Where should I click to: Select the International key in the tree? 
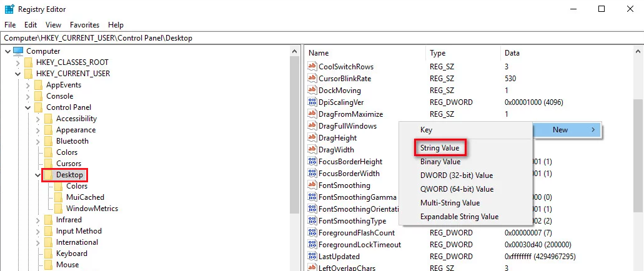click(77, 242)
